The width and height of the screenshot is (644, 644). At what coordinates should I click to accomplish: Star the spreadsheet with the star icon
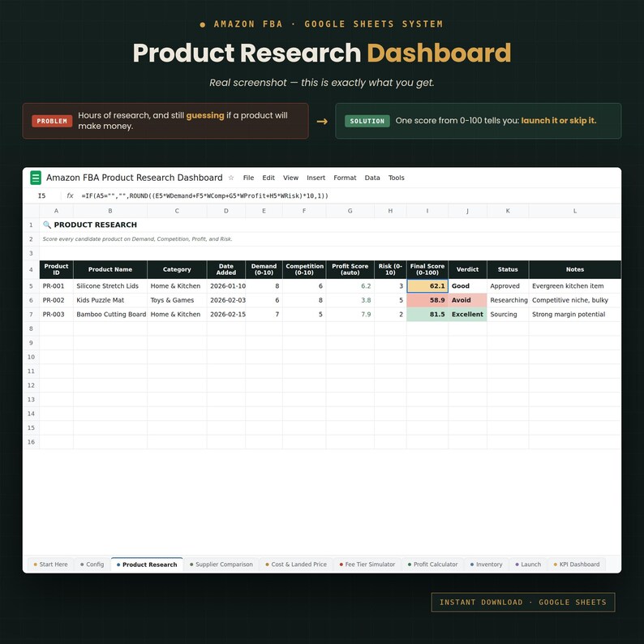[231, 178]
